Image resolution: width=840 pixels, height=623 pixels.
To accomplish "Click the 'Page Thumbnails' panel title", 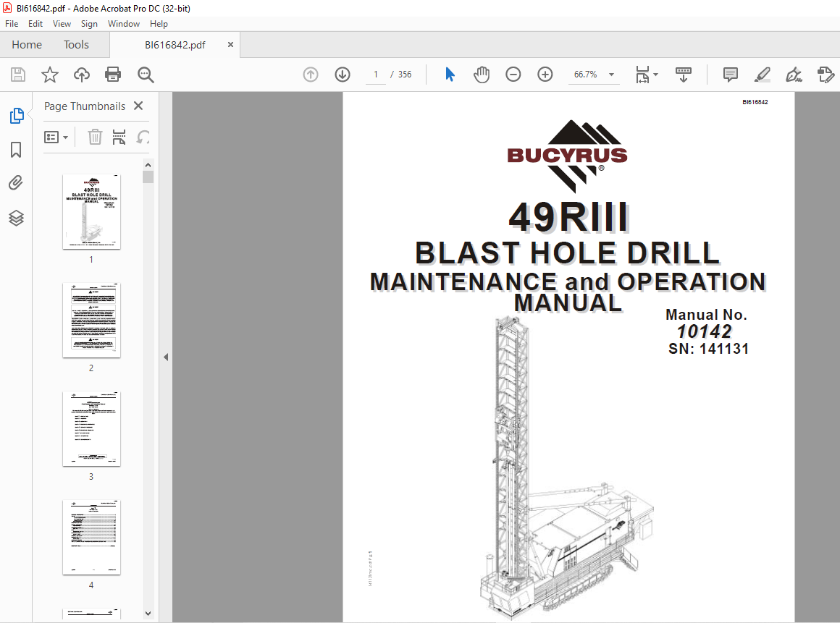I will 85,106.
